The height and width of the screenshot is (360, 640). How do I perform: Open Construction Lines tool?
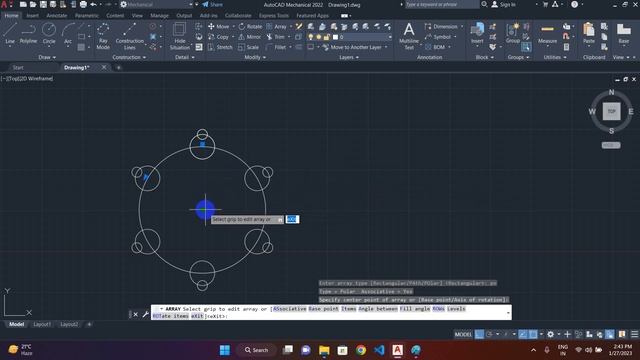129,36
